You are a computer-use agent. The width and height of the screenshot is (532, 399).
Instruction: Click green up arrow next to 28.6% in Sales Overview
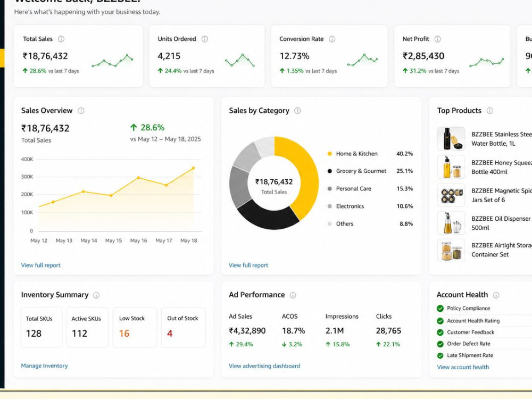point(134,128)
